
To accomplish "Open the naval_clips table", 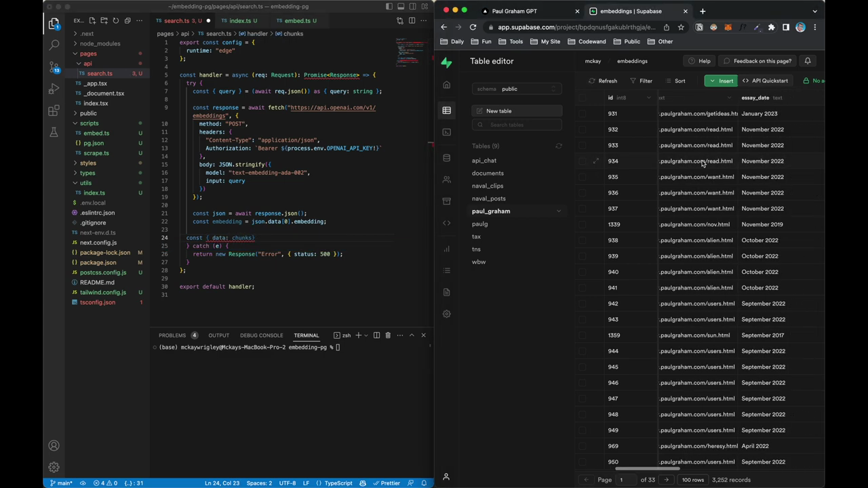I will click(488, 186).
